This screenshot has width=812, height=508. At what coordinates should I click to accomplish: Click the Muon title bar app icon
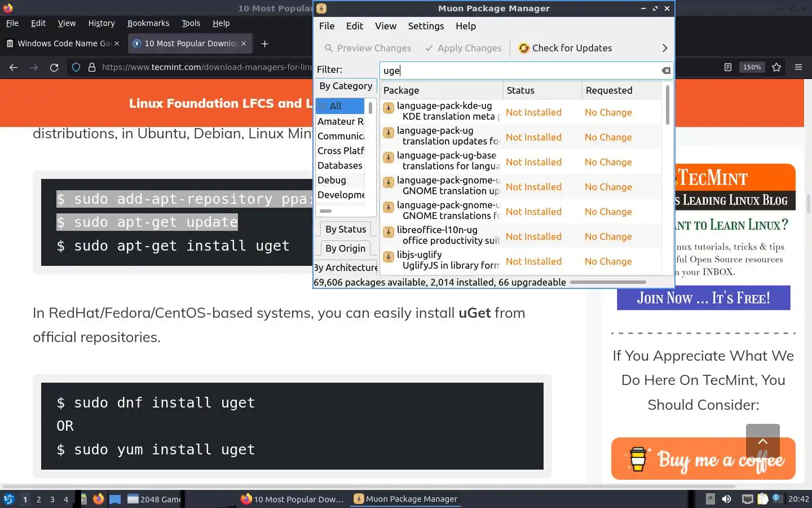[x=321, y=8]
